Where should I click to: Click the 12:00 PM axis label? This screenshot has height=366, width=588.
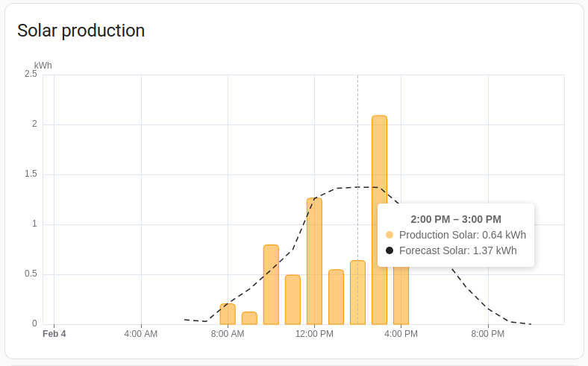coord(314,333)
